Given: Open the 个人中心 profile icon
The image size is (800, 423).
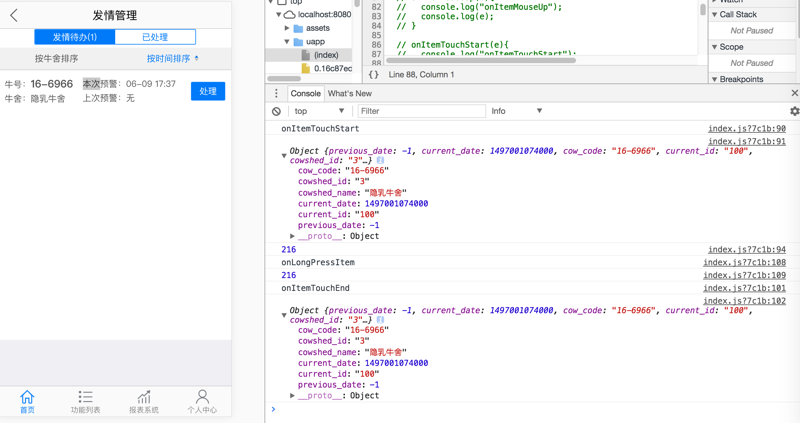Looking at the screenshot, I should [202, 397].
